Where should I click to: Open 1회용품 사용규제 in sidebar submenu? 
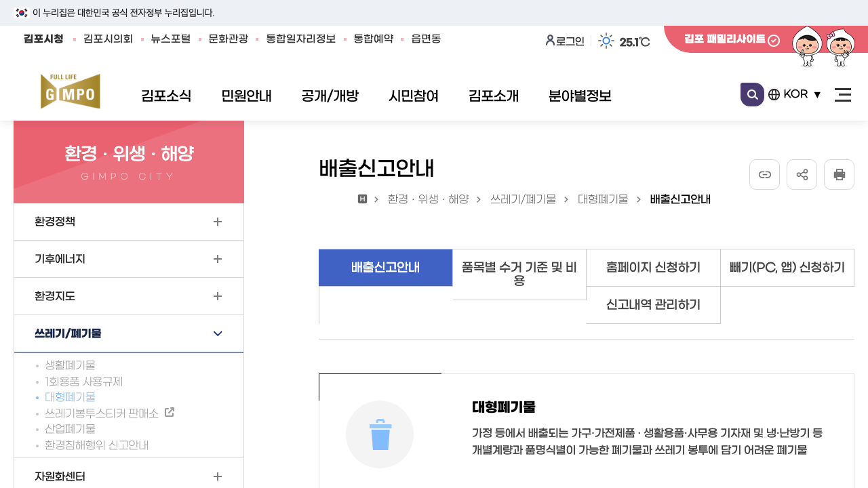83,381
